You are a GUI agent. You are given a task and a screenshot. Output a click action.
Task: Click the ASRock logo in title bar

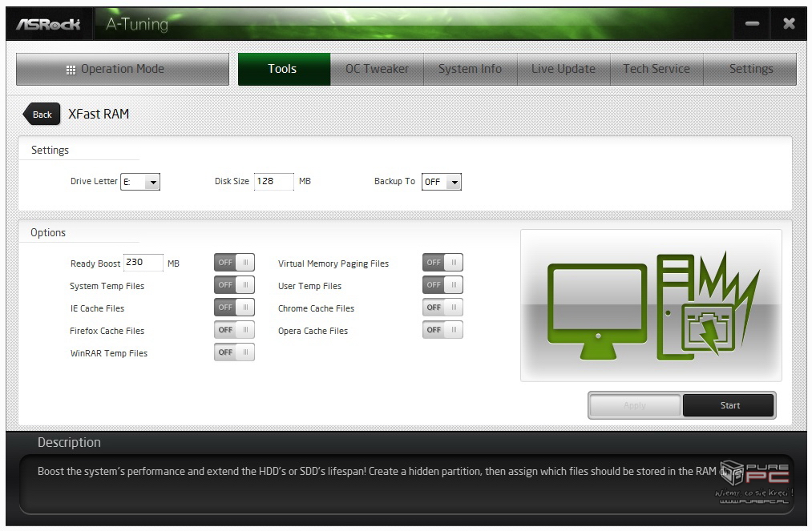(x=48, y=24)
